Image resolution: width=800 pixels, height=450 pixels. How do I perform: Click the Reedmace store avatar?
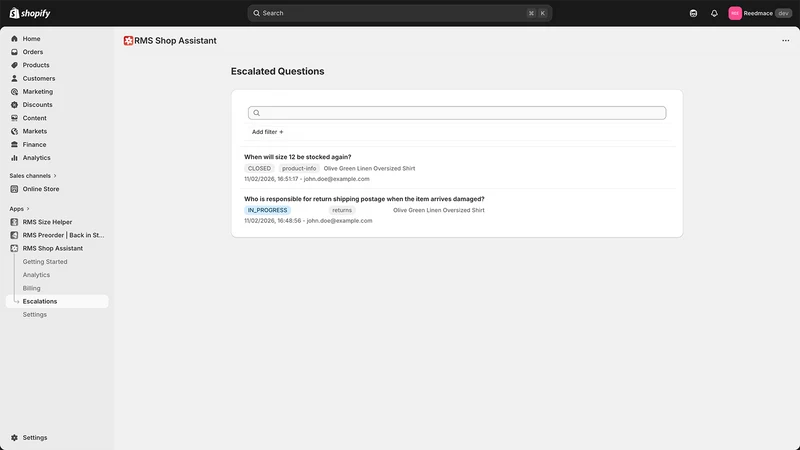coord(735,13)
